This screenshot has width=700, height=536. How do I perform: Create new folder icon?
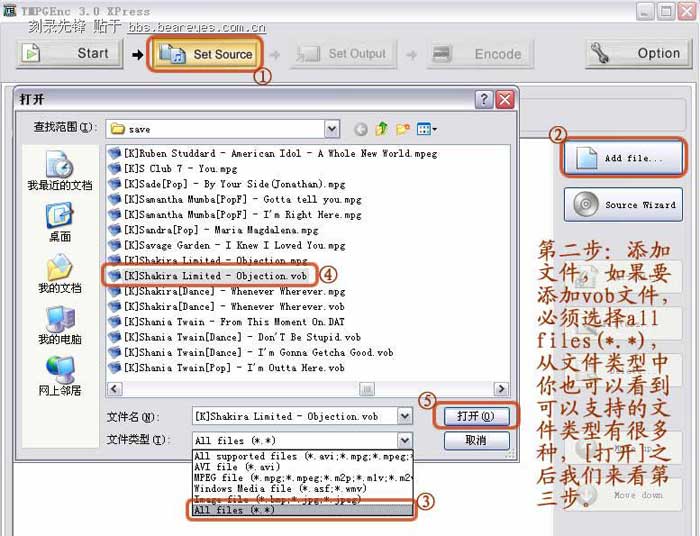click(x=403, y=129)
